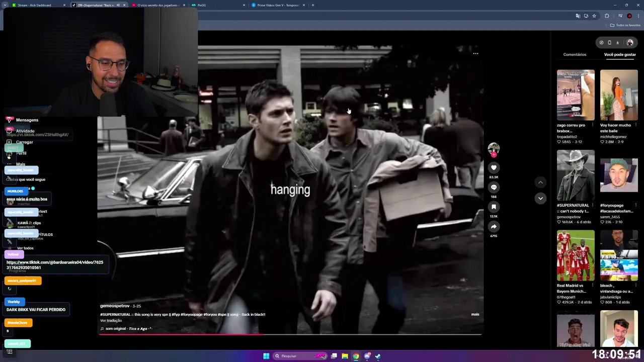Viewport: 644px width, 362px height.
Task: Close the PixGG tab
Action: point(244,5)
